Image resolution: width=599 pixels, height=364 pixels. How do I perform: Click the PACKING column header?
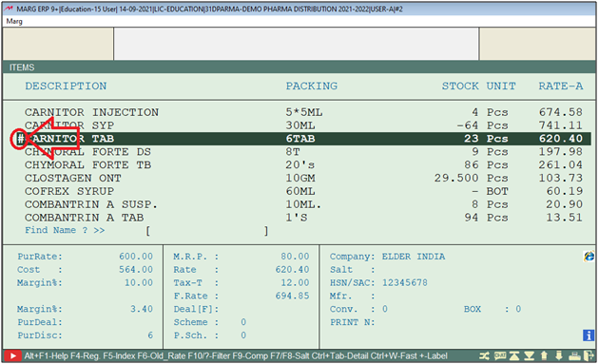(x=312, y=86)
